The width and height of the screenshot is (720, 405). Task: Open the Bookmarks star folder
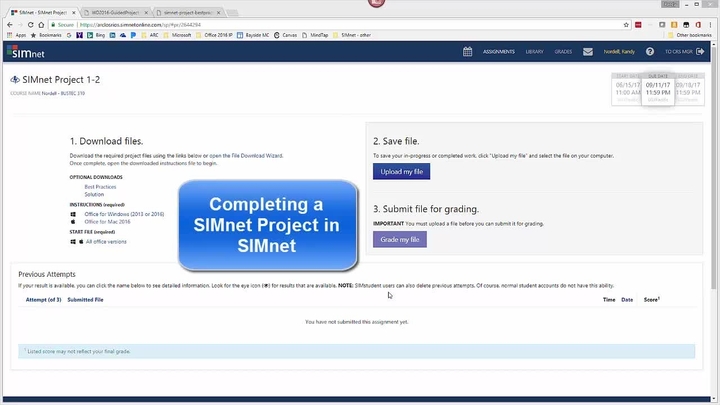pyautogui.click(x=46, y=35)
